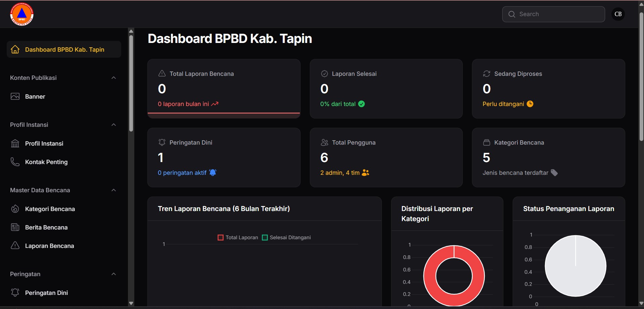644x309 pixels.
Task: Select the Kategori Bencana sidebar icon
Action: 15,209
